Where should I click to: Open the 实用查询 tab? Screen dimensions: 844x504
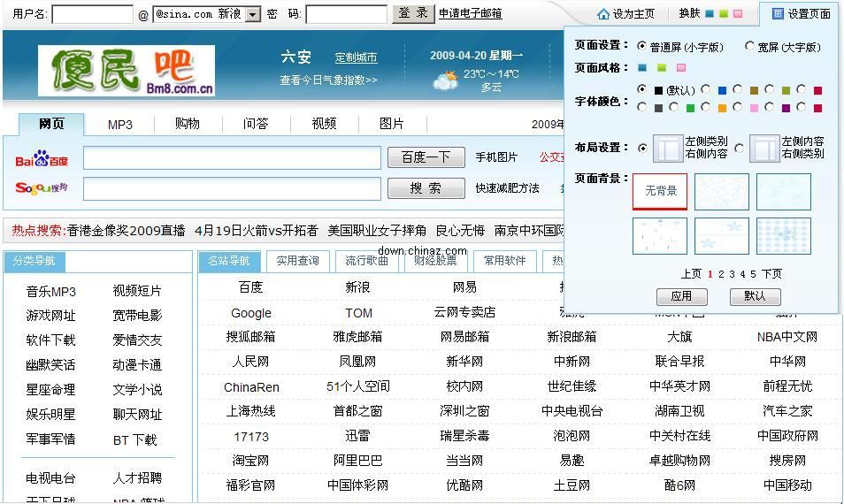297,261
